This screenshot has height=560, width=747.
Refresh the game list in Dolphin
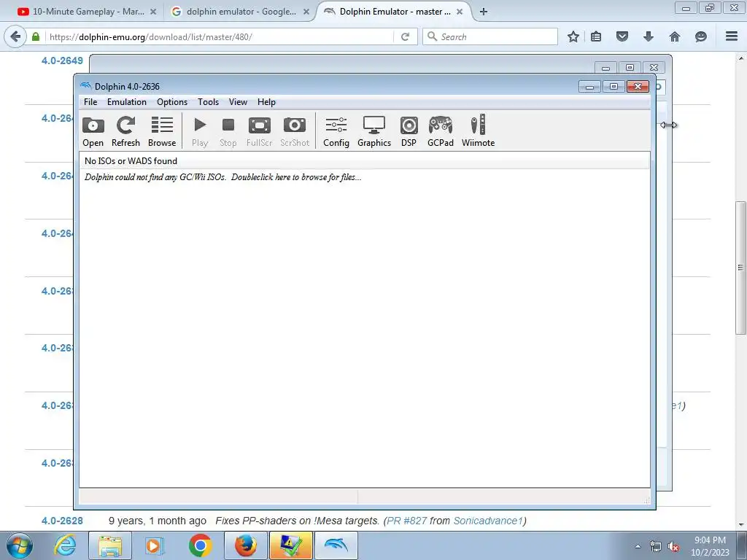tap(125, 131)
